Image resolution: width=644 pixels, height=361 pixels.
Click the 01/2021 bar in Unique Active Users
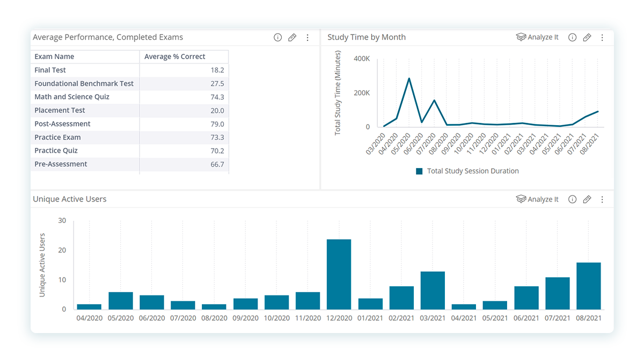tap(370, 304)
